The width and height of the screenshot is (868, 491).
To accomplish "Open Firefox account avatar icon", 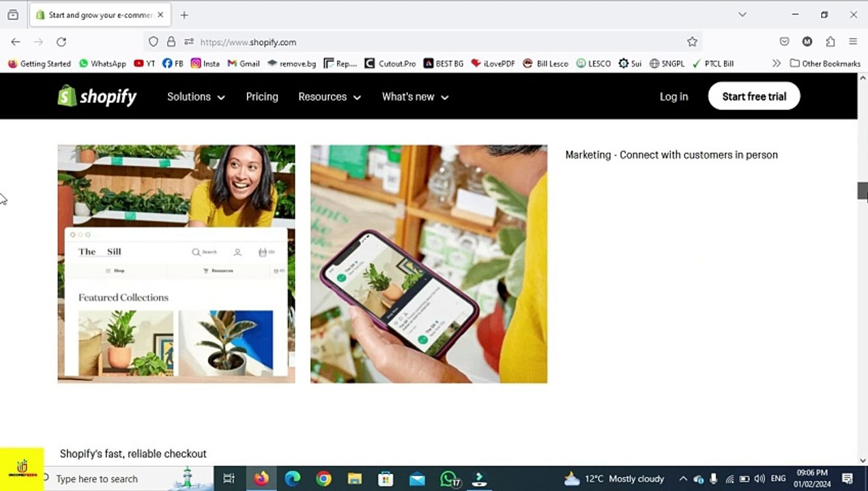I will point(807,42).
